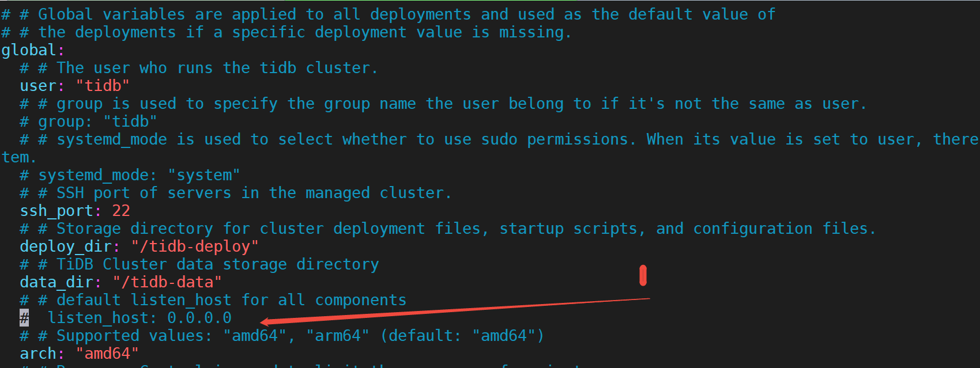The height and width of the screenshot is (368, 980).
Task: Click the red arrow's pointed tip
Action: pos(262,322)
